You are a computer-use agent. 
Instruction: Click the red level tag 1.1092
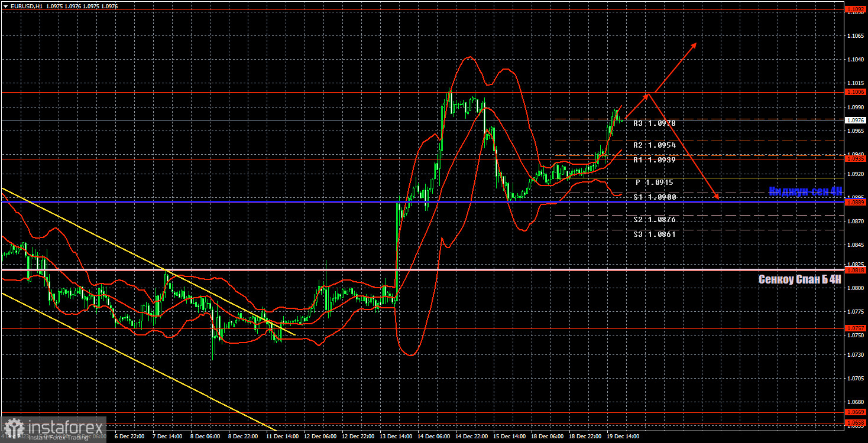click(x=856, y=9)
